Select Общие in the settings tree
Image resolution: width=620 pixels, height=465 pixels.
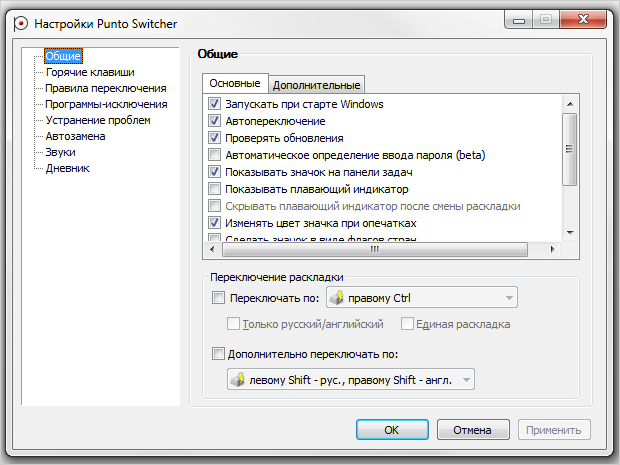[x=63, y=56]
